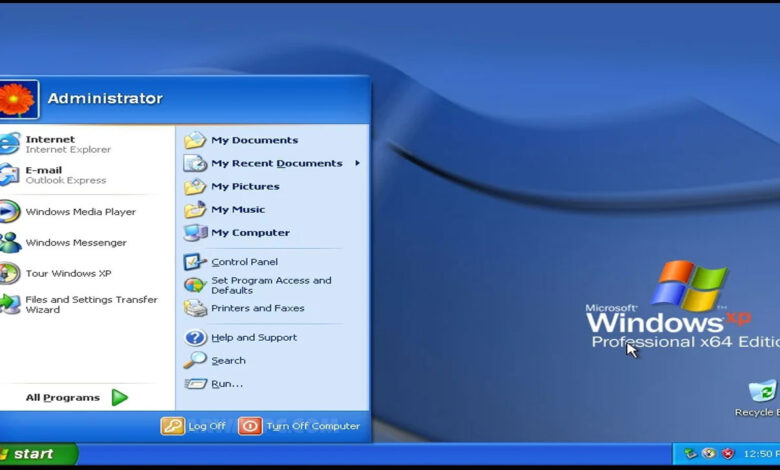780x470 pixels.
Task: Select the Control Panel label
Action: coord(245,262)
